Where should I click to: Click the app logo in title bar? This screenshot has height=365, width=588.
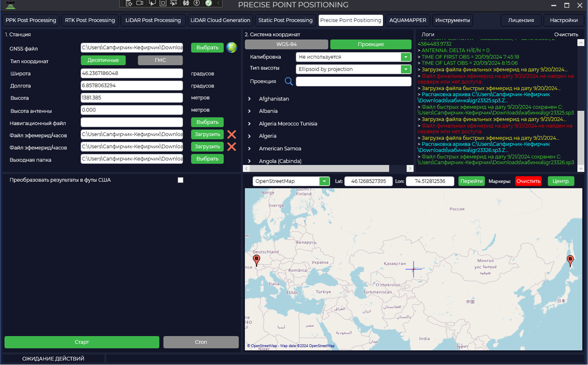click(x=11, y=4)
